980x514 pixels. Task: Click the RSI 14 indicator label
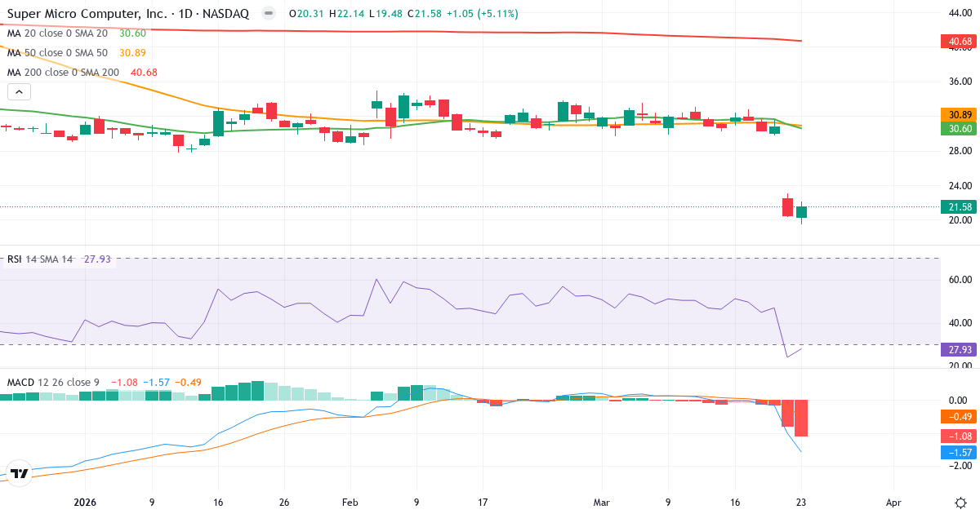pos(23,259)
